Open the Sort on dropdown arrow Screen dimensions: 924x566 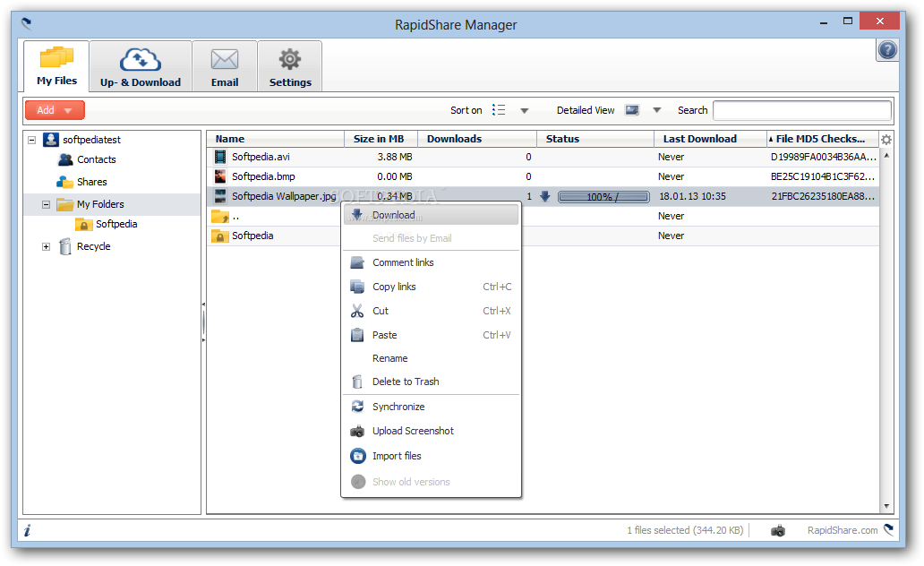pos(525,111)
